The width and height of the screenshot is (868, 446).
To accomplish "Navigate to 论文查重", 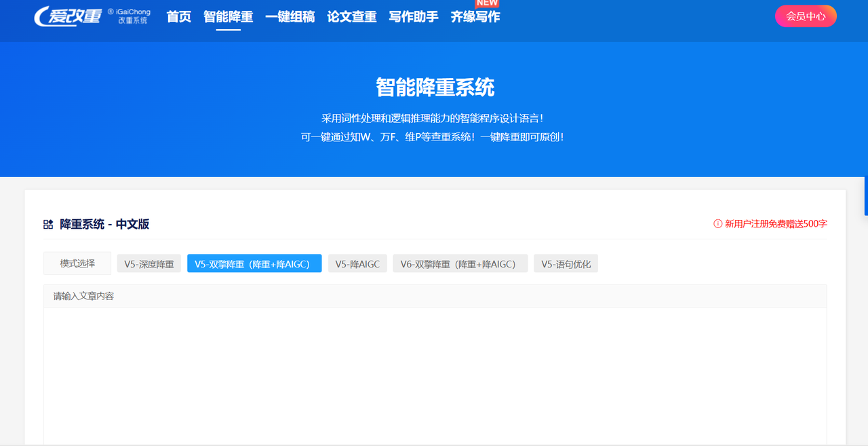I will [352, 17].
